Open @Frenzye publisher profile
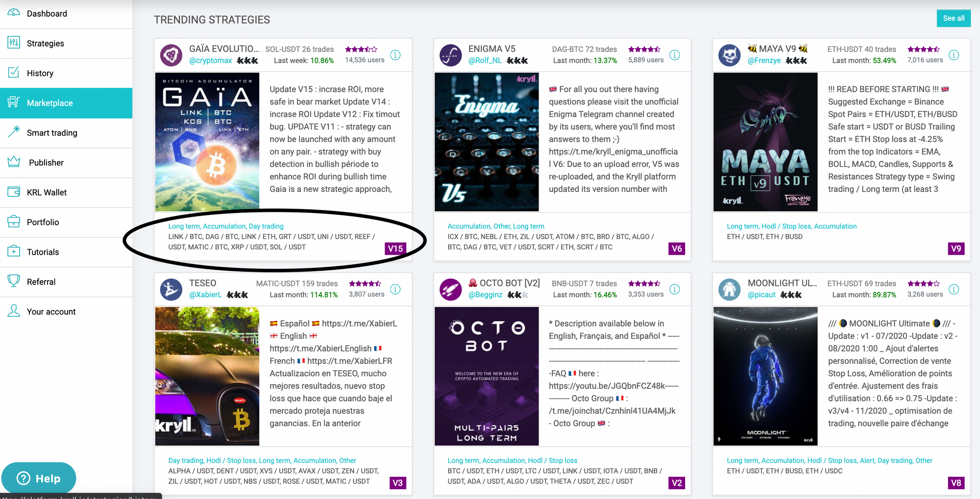 pyautogui.click(x=764, y=61)
